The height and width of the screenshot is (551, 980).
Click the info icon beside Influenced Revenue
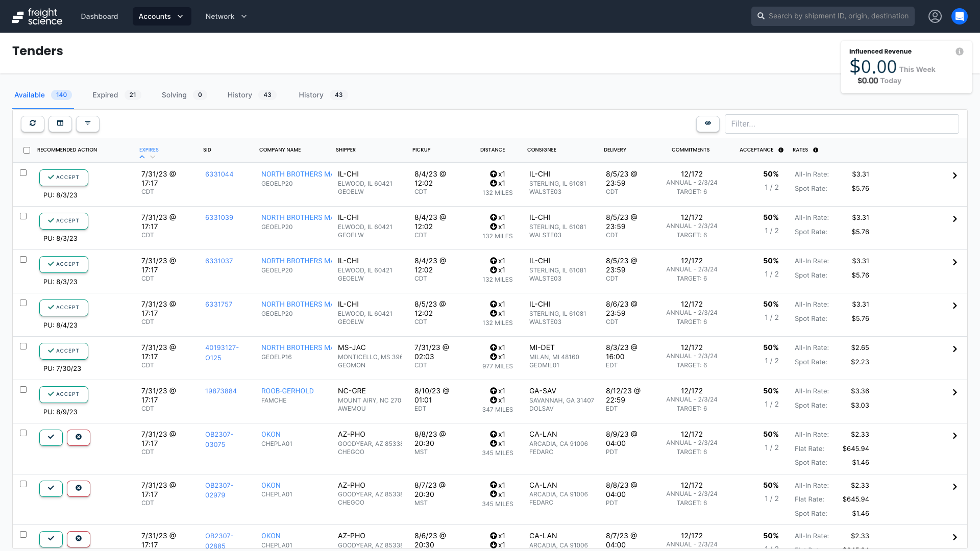960,52
